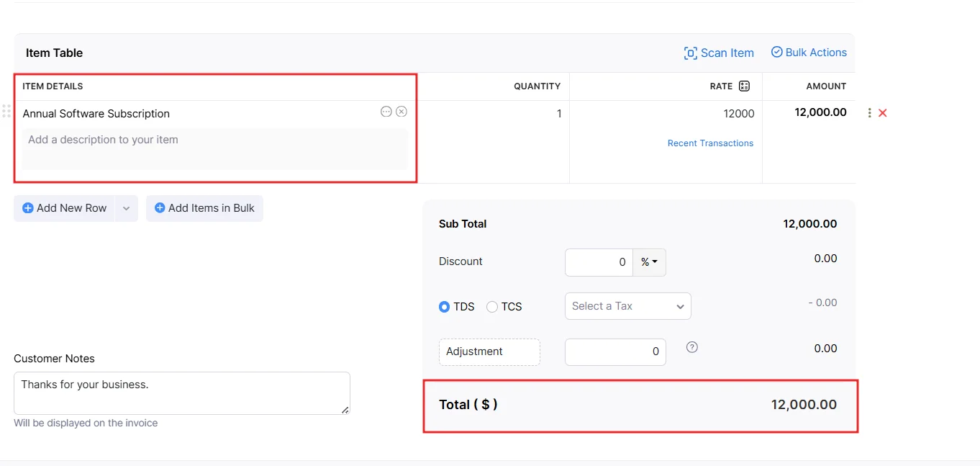Click the item description text area
The width and height of the screenshot is (980, 466).
[214, 148]
